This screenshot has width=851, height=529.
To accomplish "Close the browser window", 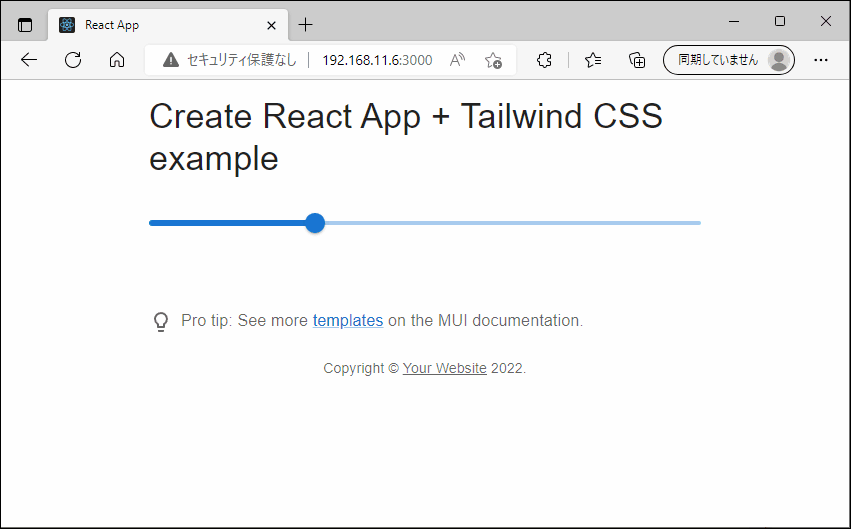I will 825,21.
